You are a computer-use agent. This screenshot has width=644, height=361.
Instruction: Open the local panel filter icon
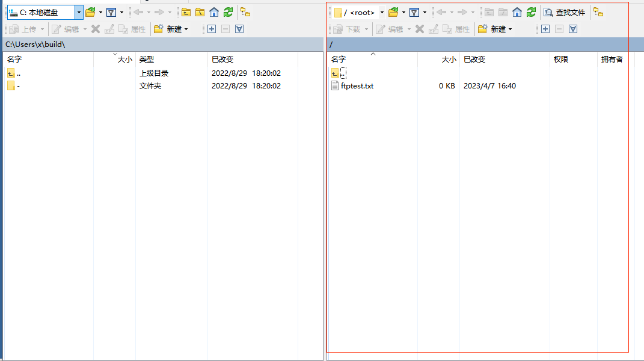(111, 12)
